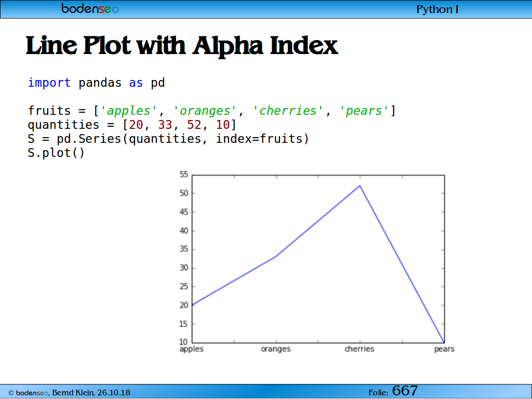The height and width of the screenshot is (399, 532).
Task: Click the 'pandas' word in the import line
Action: tap(100, 83)
